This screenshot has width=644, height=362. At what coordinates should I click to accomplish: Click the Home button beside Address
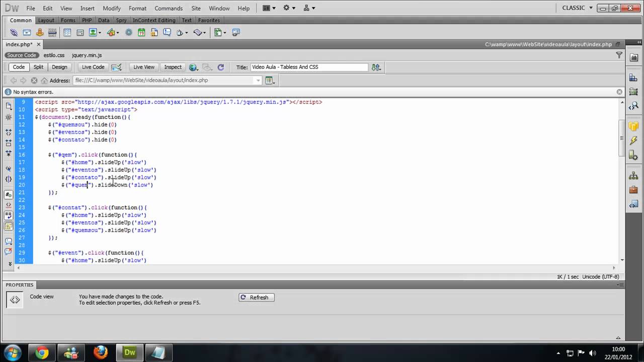44,80
